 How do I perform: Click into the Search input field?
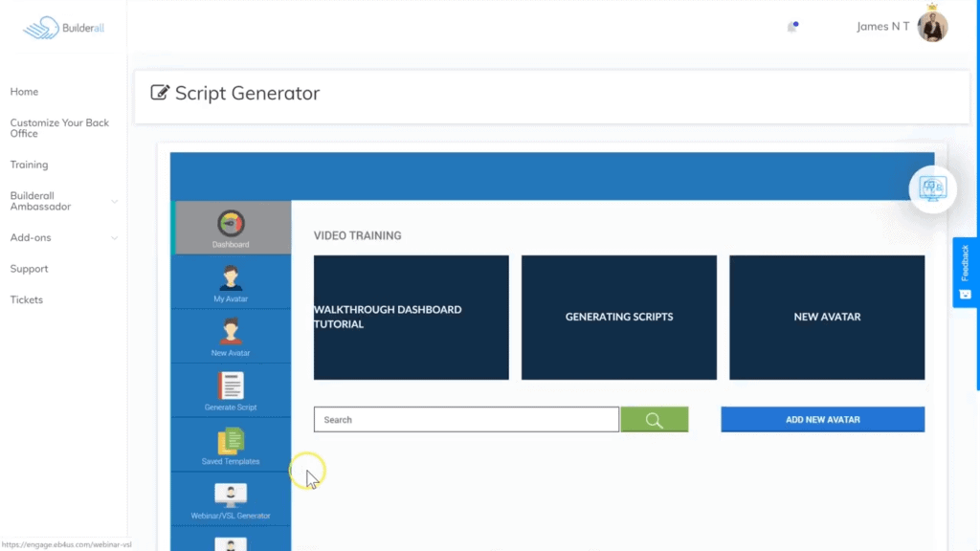[466, 420]
